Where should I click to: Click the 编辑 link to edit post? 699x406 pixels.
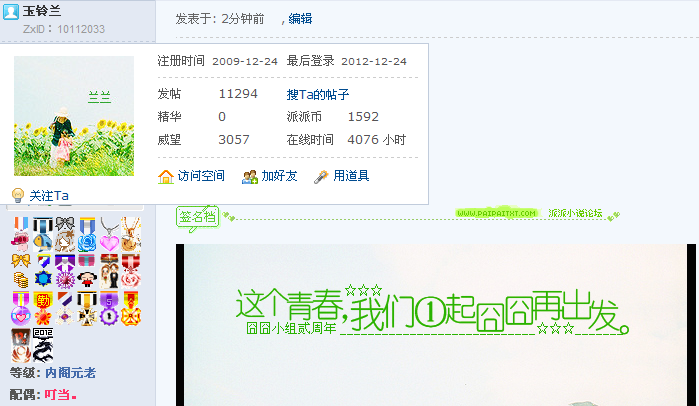pyautogui.click(x=300, y=18)
